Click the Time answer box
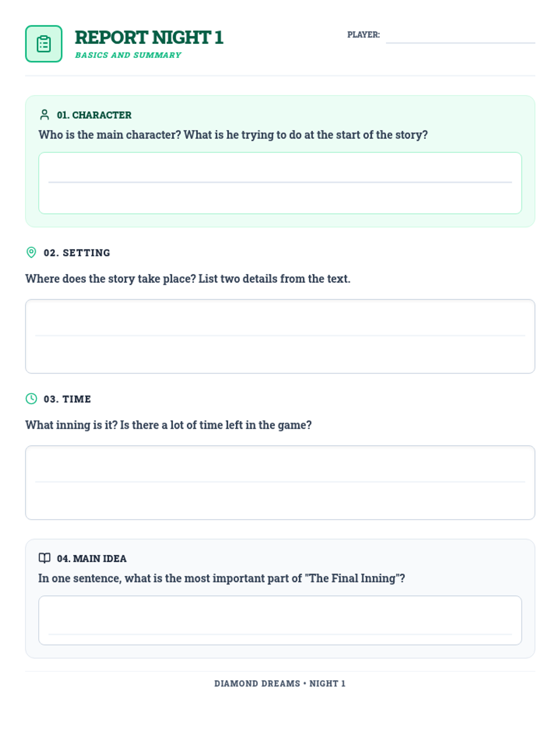The image size is (560, 747). (280, 482)
